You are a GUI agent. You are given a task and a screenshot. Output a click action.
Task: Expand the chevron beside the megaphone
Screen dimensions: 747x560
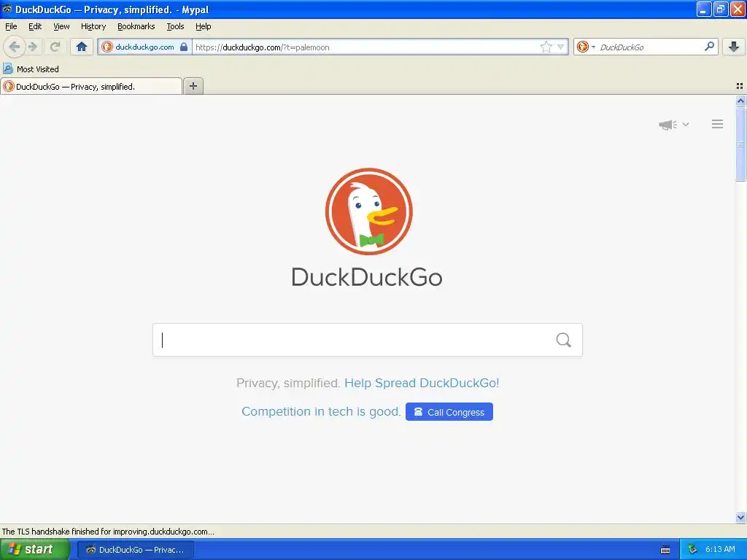(686, 124)
